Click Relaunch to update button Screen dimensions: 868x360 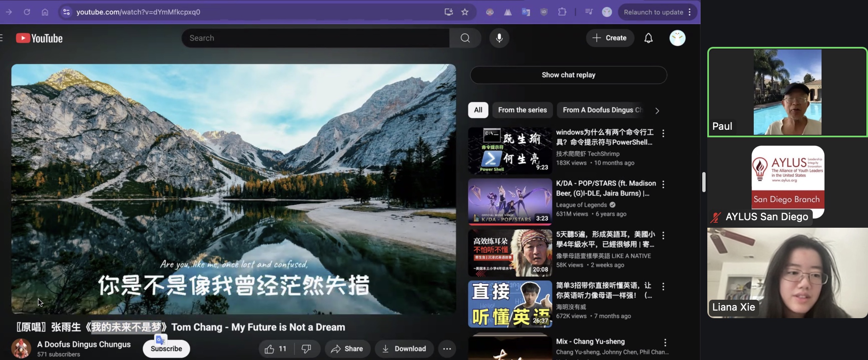coord(654,12)
